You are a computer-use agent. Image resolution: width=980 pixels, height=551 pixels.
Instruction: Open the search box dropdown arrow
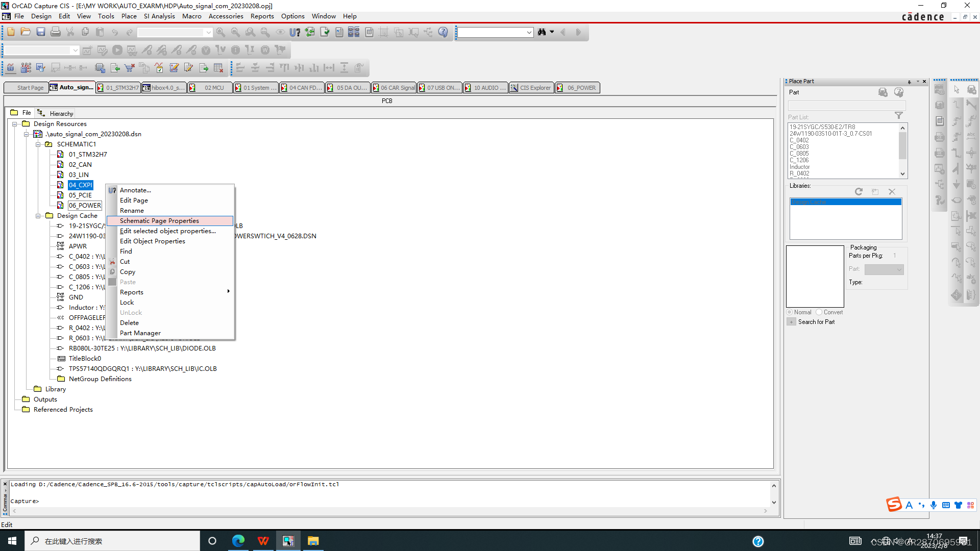tap(529, 33)
